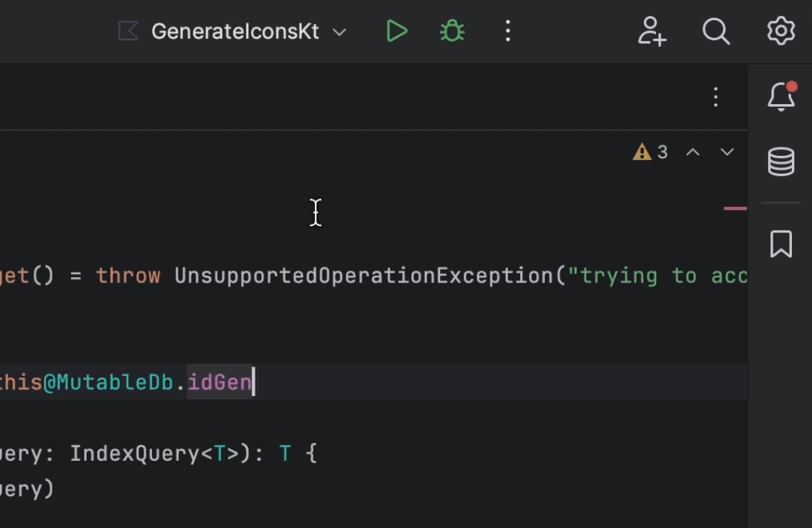Place cursor on idGen property
812x528 pixels.
click(220, 382)
